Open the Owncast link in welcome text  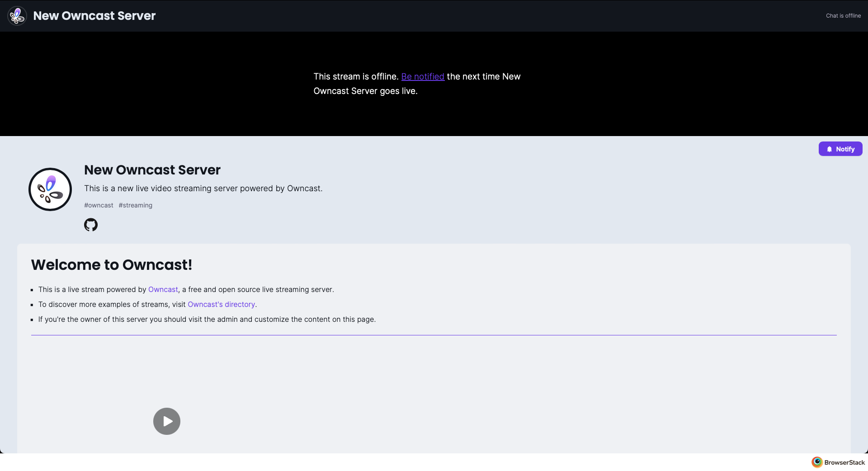pyautogui.click(x=163, y=289)
